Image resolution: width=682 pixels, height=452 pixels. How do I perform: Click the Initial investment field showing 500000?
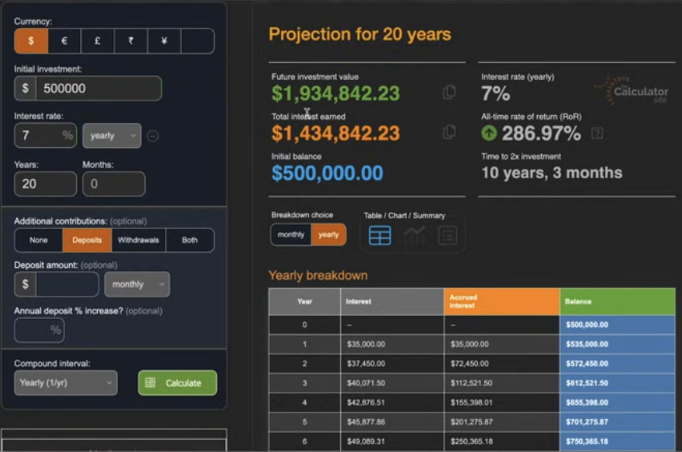[99, 88]
